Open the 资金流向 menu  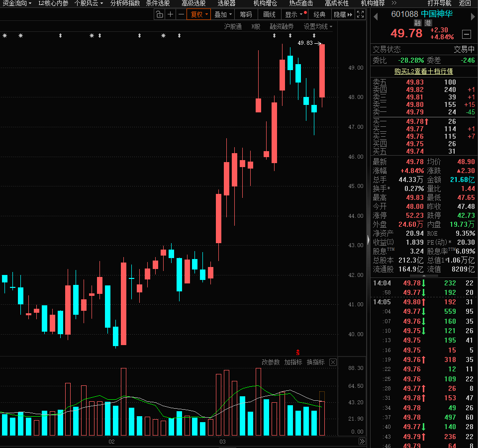pos(16,3)
